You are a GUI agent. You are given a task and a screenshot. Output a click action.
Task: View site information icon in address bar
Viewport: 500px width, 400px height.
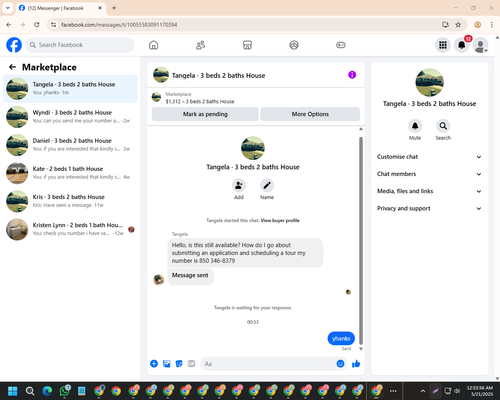click(x=53, y=25)
